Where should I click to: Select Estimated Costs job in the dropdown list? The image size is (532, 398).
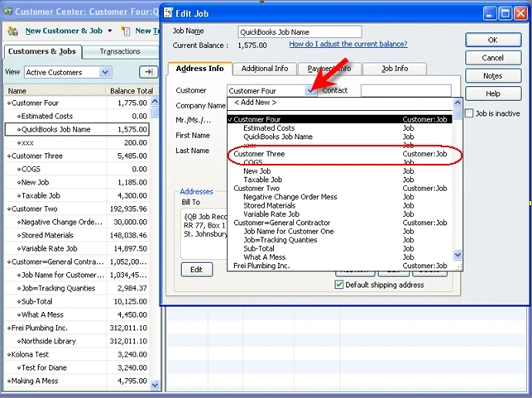[x=339, y=128]
